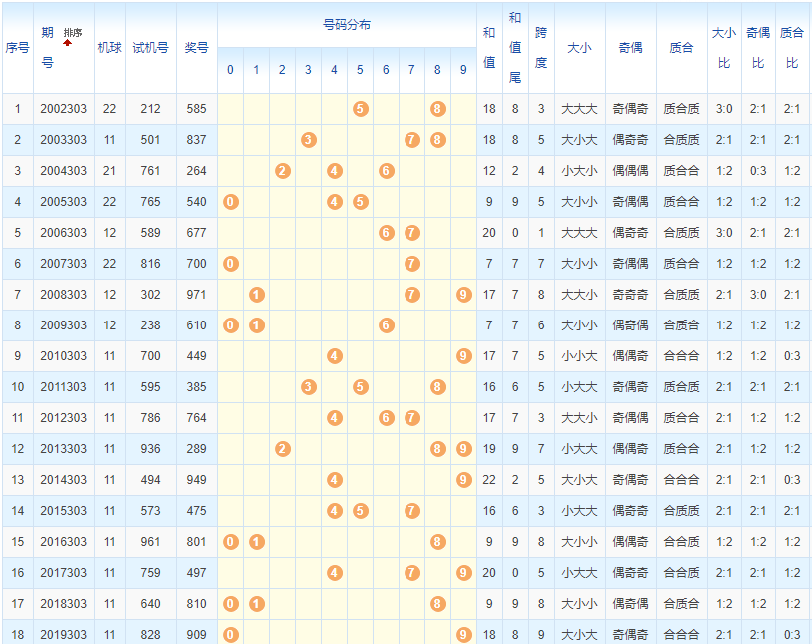Viewport: 812px width, 644px height.
Task: Click the 机球 column header
Action: (109, 48)
